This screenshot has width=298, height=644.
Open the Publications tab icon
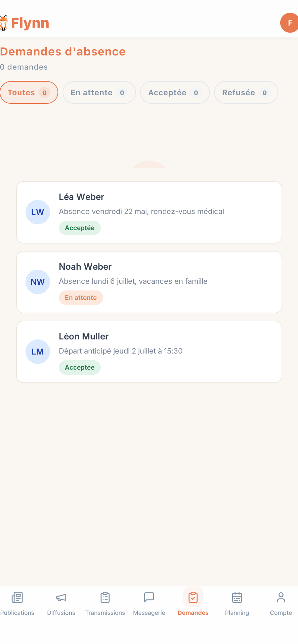click(17, 597)
